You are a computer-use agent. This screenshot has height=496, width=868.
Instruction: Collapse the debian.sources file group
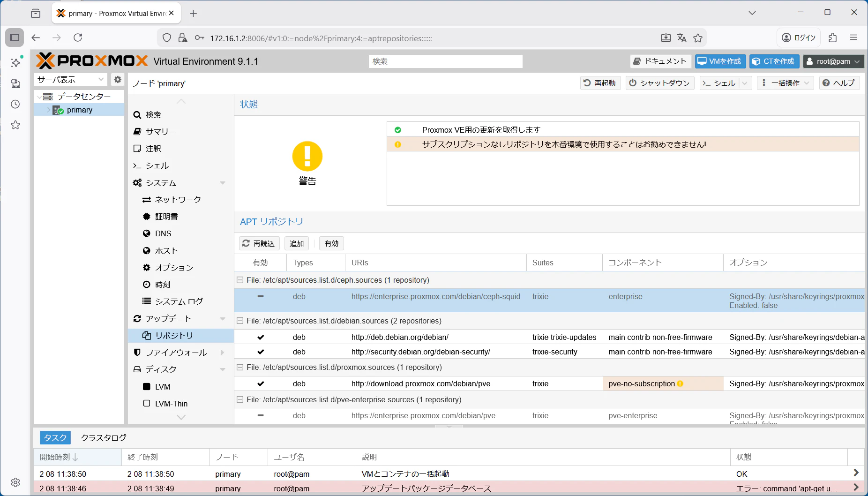pyautogui.click(x=240, y=321)
